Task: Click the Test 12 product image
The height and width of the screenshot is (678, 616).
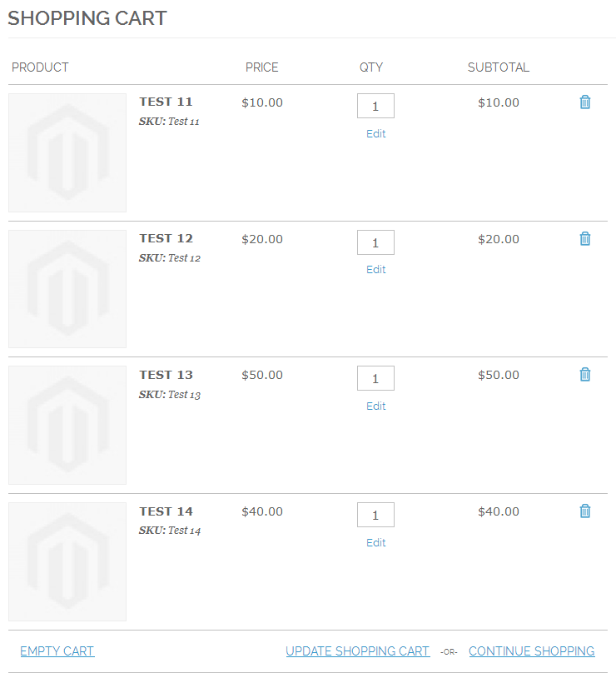Action: click(67, 289)
